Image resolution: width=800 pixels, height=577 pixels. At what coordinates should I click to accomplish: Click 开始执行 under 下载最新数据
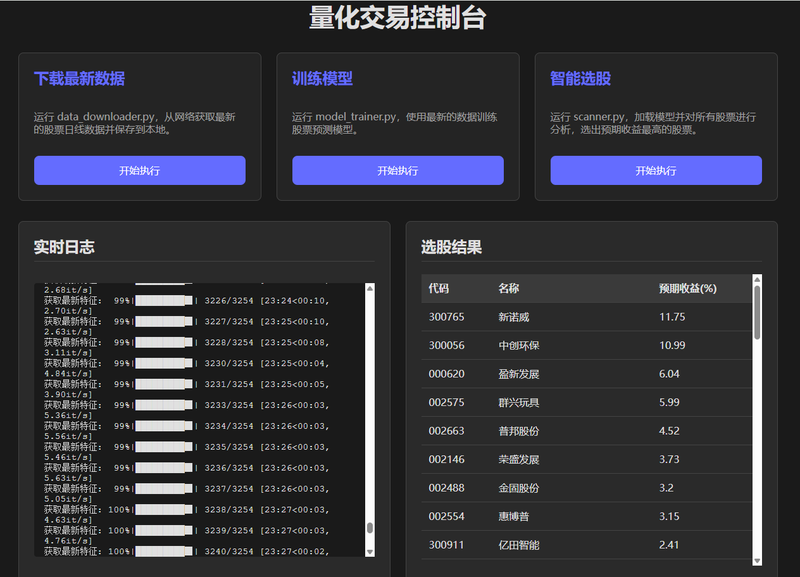[x=139, y=170]
